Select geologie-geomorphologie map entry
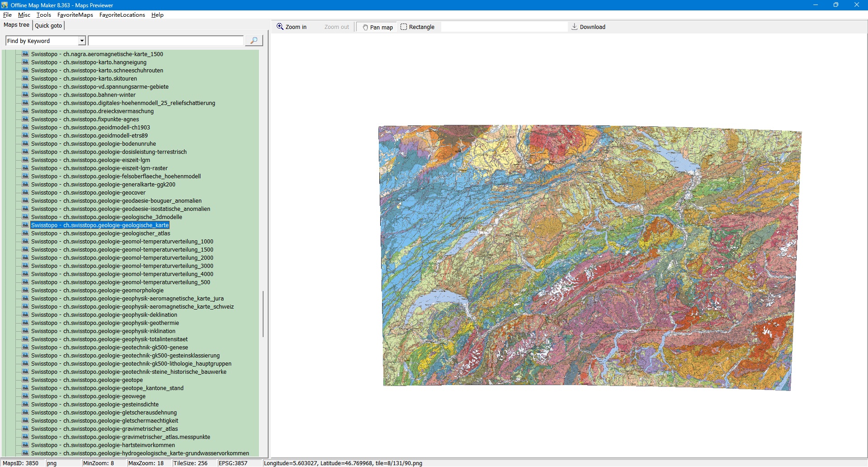Viewport: 868px width, 467px height. [x=97, y=291]
